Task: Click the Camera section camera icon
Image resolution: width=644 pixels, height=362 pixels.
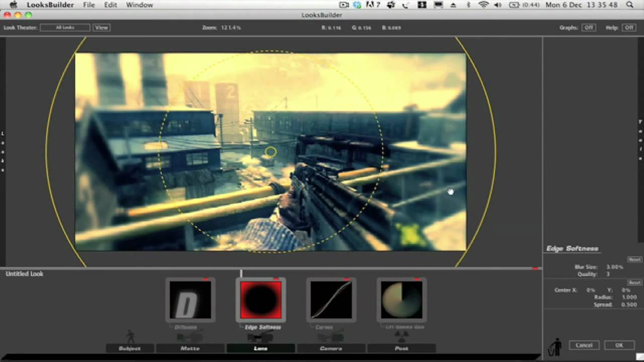Action: pyautogui.click(x=331, y=336)
